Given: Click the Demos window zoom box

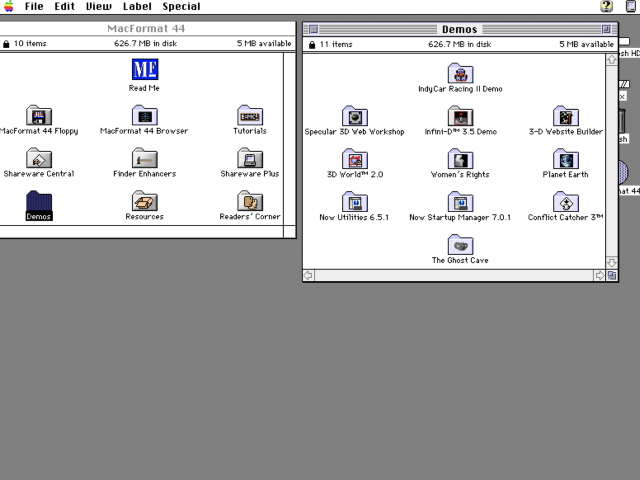Looking at the screenshot, I should click(607, 29).
